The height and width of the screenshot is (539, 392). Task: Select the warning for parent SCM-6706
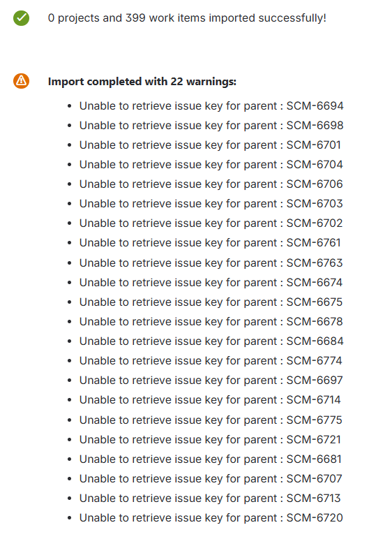[x=211, y=184]
